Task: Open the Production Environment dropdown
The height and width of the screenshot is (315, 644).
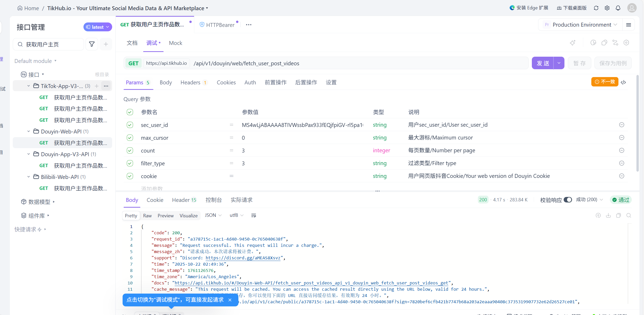Action: (581, 25)
